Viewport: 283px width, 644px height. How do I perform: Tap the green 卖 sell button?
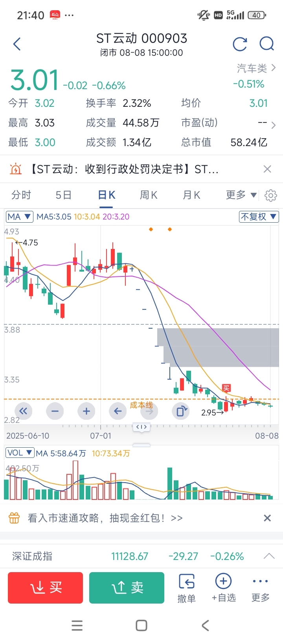(127, 588)
